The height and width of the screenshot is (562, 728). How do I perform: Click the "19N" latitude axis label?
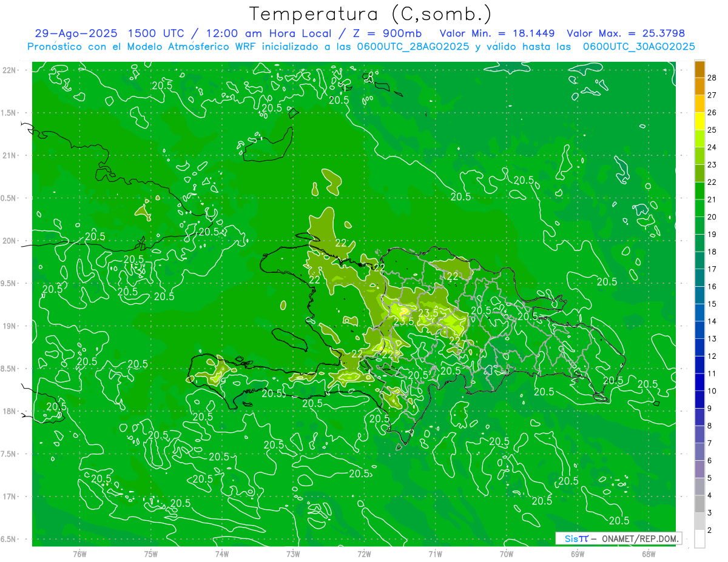pos(10,326)
